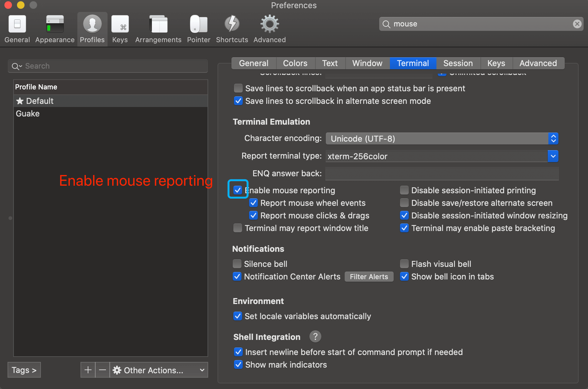Open Character encoding dropdown
The image size is (588, 389).
tap(442, 138)
